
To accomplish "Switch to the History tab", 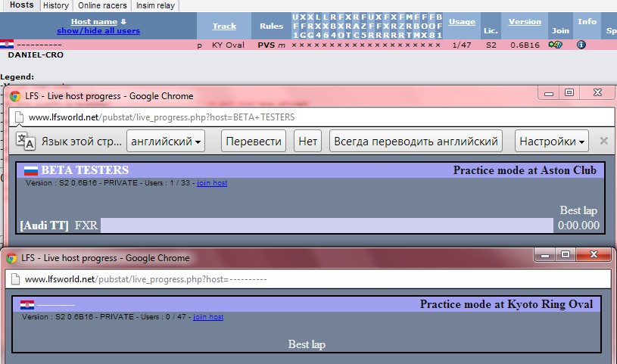I will click(x=56, y=5).
